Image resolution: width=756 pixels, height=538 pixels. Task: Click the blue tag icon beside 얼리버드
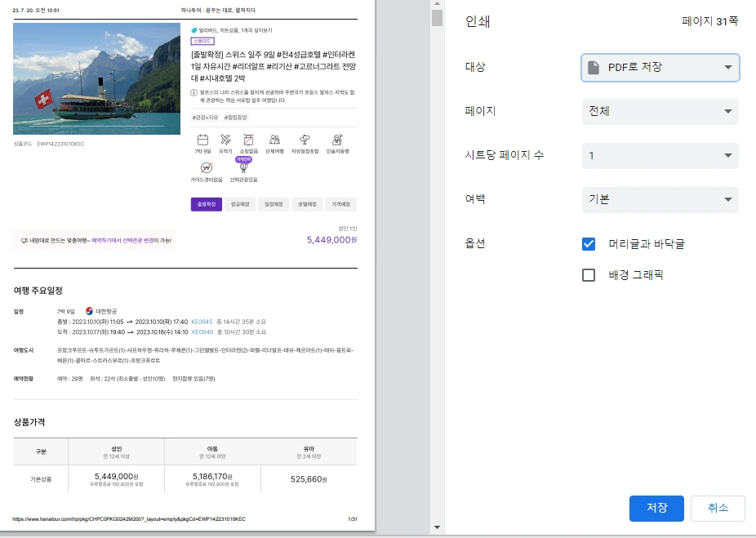(x=193, y=30)
